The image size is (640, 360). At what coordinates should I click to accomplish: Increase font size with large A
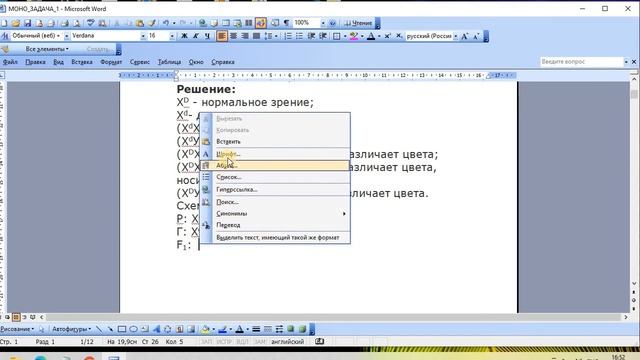coord(464,36)
